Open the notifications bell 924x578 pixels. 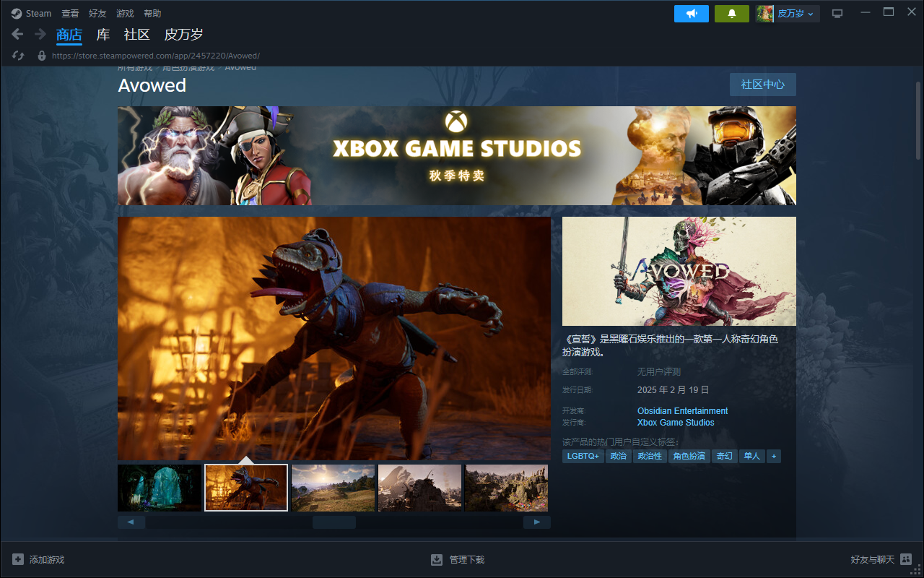point(732,14)
